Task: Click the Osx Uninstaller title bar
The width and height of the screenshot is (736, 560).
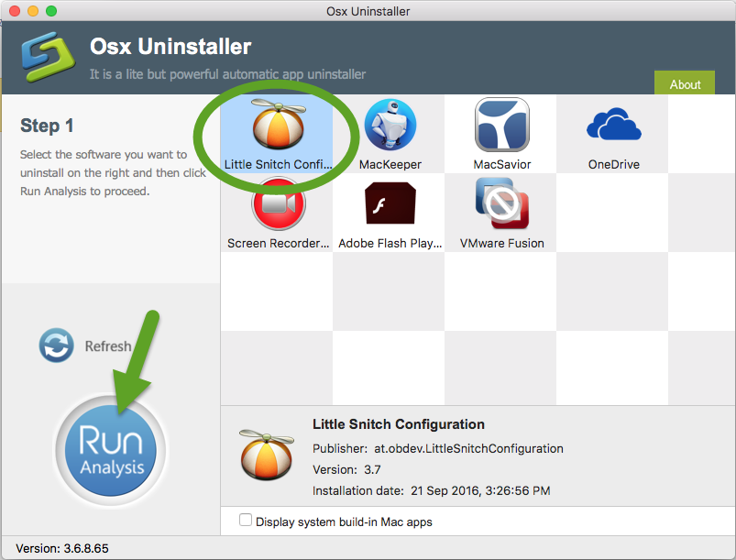Action: (x=367, y=11)
